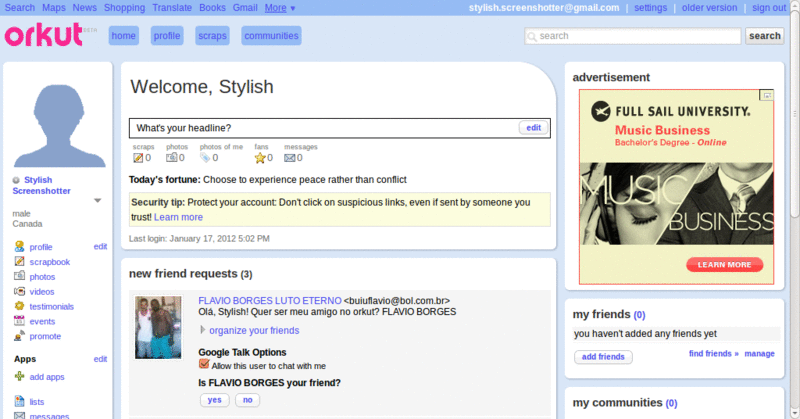Screen dimensions: 800x419
Task: Click edit next to profile in sidebar
Action: (100, 246)
